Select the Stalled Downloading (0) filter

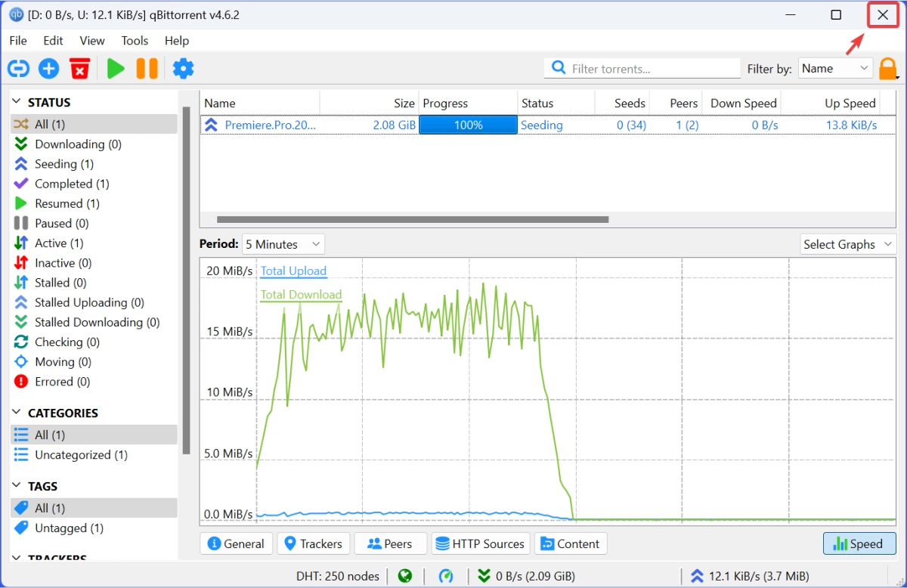[x=94, y=322]
